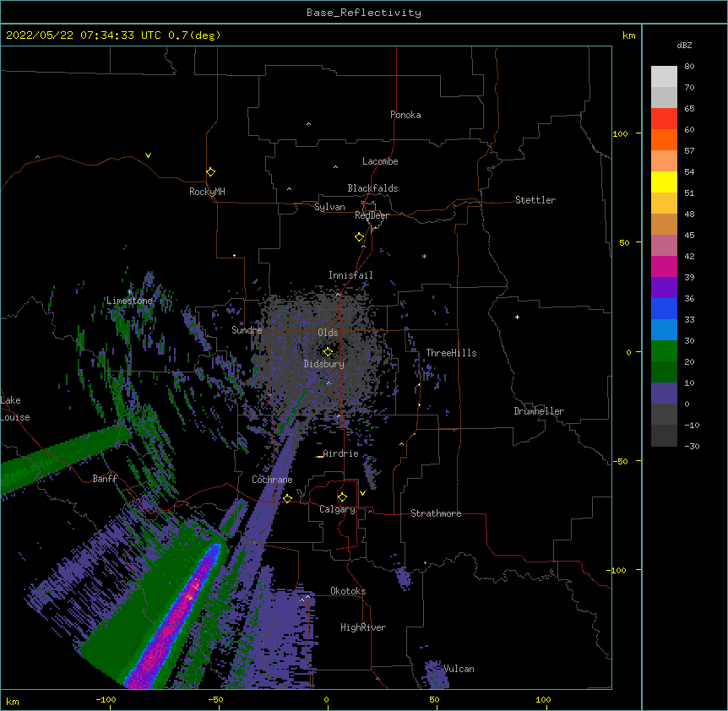Screen dimensions: 728x711
Task: Click the Okotoks city label
Action: click(x=348, y=591)
